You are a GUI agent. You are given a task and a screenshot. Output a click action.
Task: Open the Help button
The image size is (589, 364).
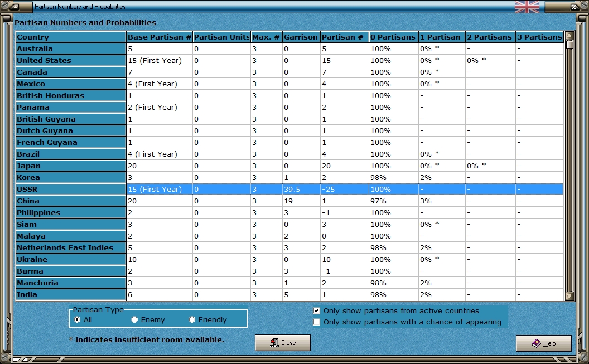point(544,343)
